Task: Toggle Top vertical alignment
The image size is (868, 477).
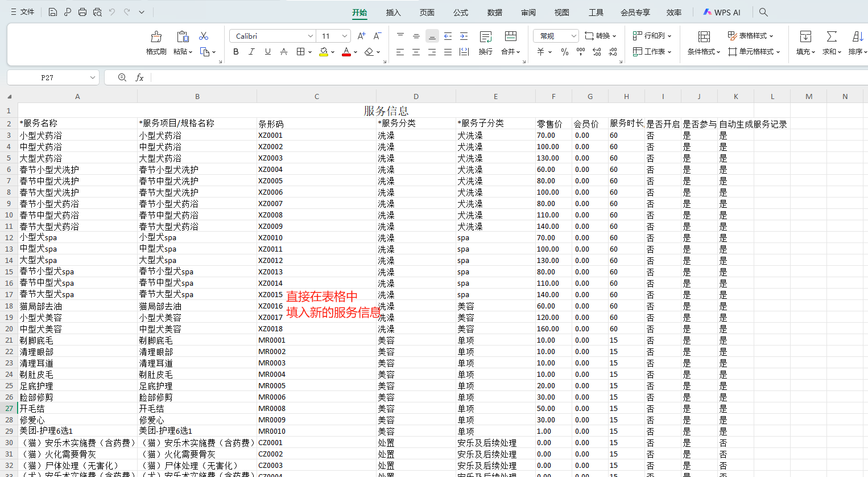Action: (400, 36)
